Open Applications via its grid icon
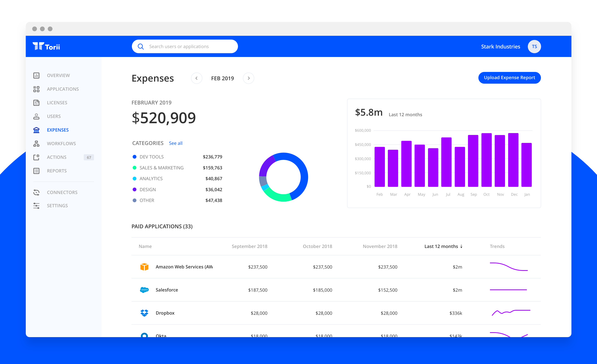Screen dimensions: 597x364 [x=36, y=89]
